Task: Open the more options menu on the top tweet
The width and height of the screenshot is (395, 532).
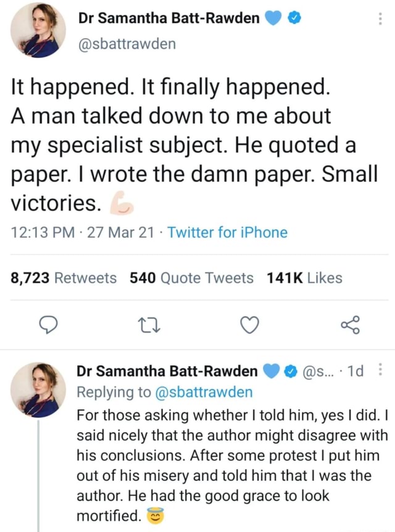Action: tap(381, 18)
